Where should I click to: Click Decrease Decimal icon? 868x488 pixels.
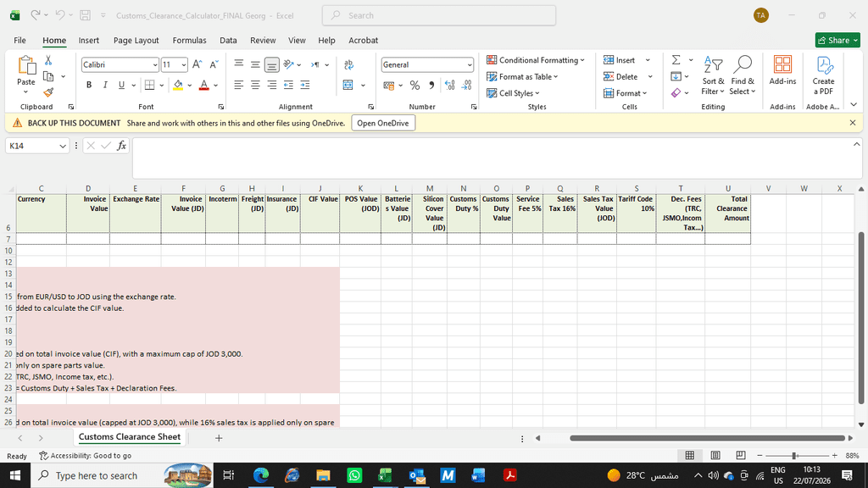(467, 86)
